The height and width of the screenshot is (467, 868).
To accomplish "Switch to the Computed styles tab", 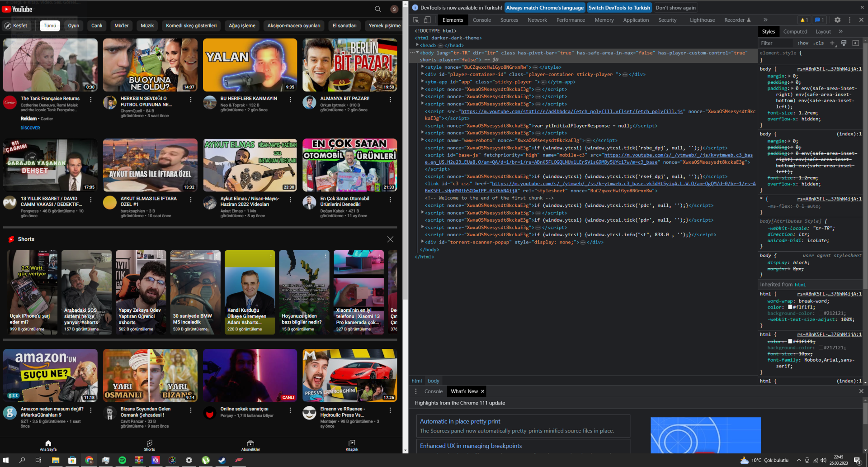I will [x=795, y=32].
